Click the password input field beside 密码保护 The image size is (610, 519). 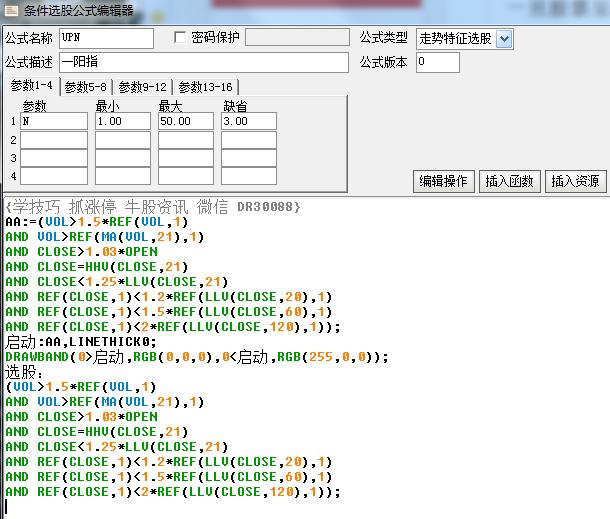[x=297, y=38]
